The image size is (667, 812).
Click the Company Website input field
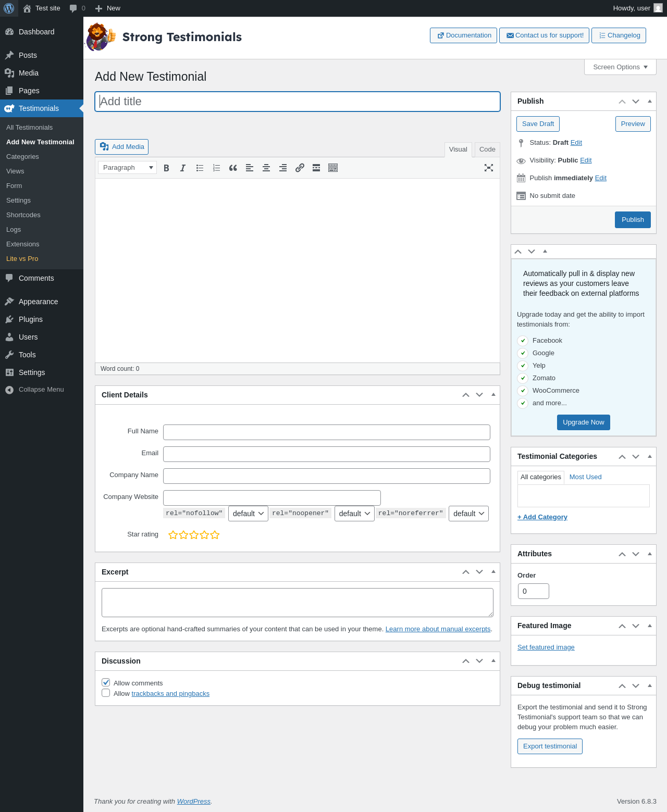[x=272, y=498]
